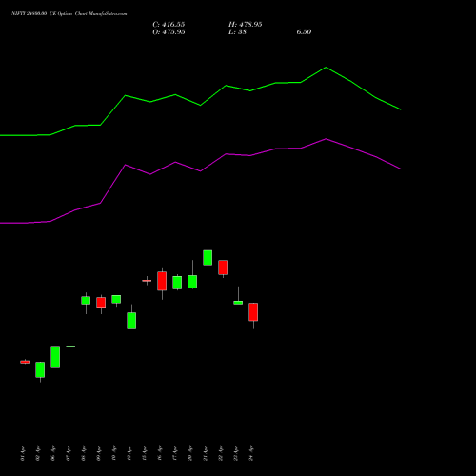Click the '6.50' value in the header
Viewport: 476px width, 476px height.
tap(304, 32)
